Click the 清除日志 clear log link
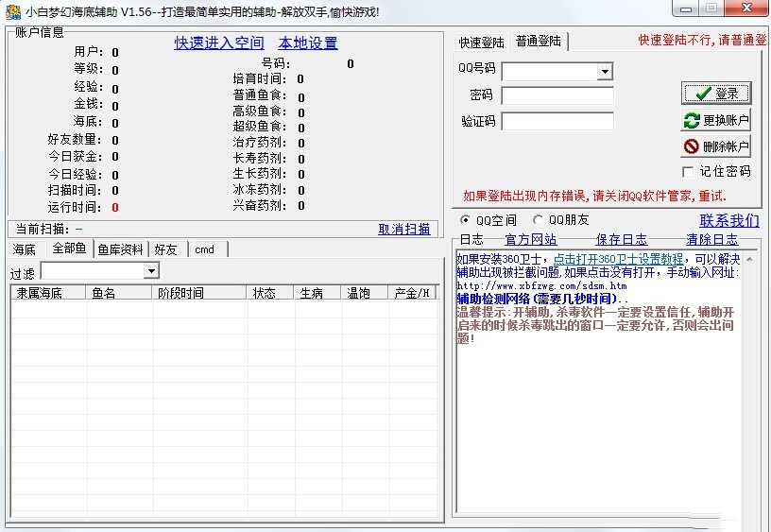The height and width of the screenshot is (532, 771). pos(712,239)
